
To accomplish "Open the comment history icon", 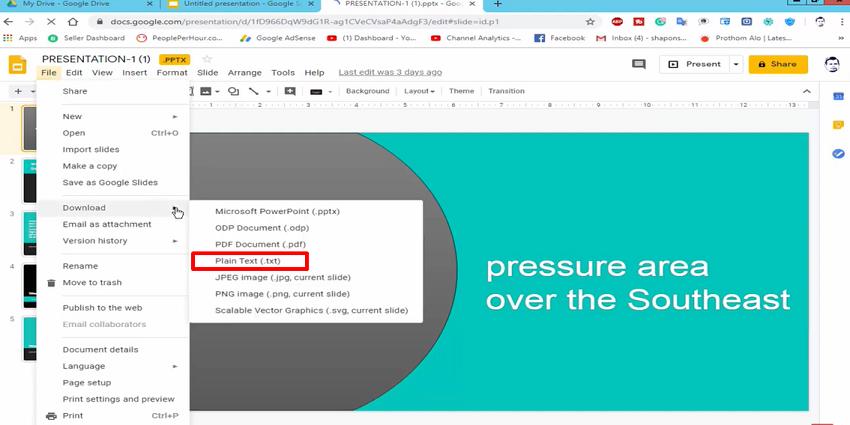I will (x=639, y=64).
